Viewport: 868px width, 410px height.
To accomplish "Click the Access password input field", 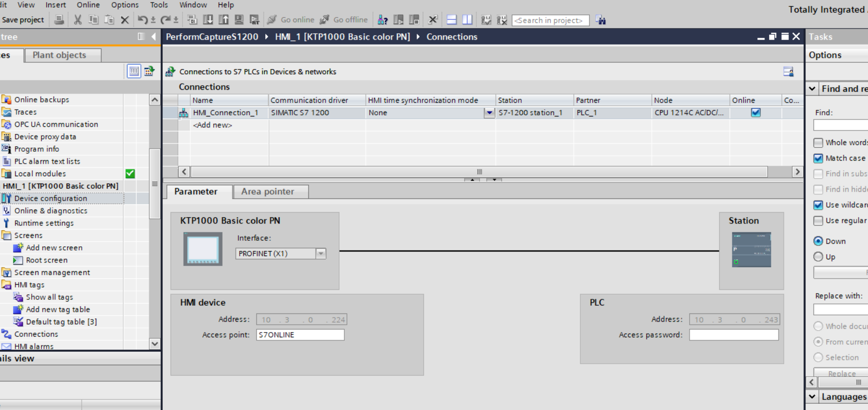I will point(734,335).
